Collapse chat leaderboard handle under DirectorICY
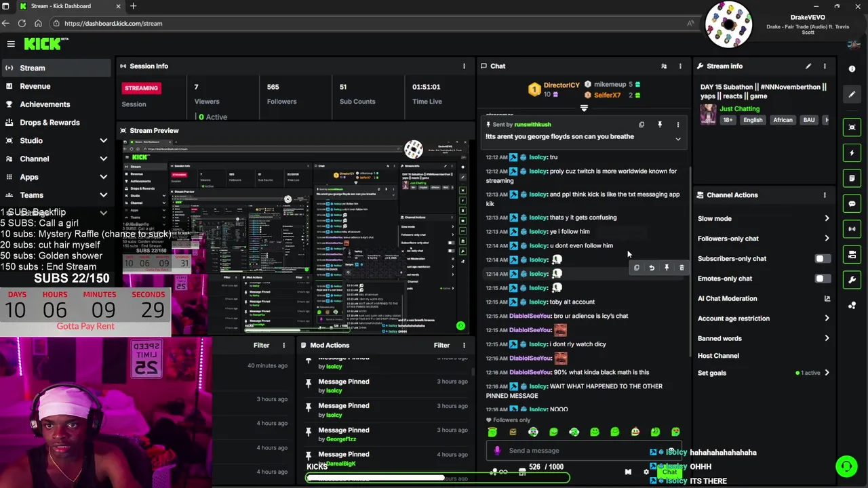 (x=584, y=108)
